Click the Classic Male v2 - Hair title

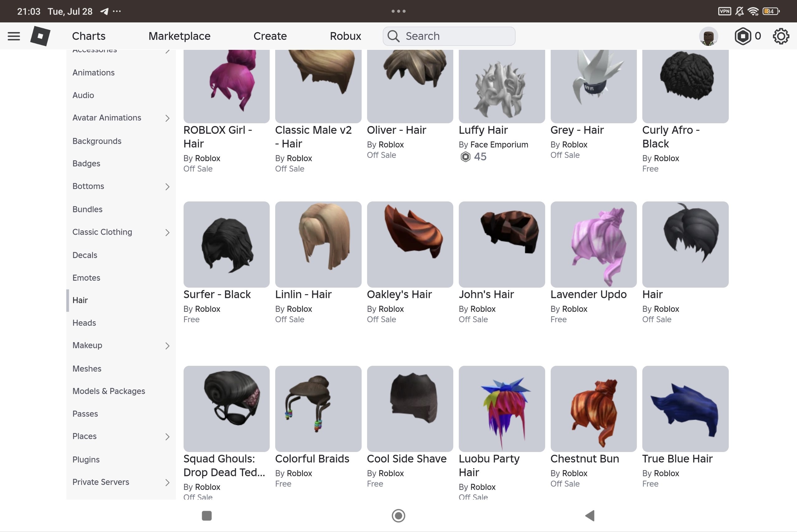[x=313, y=137]
